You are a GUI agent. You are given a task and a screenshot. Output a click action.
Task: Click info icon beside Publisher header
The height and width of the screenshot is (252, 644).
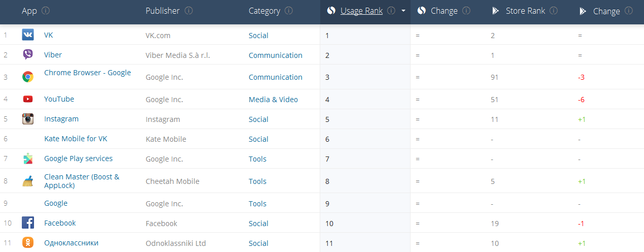click(189, 11)
